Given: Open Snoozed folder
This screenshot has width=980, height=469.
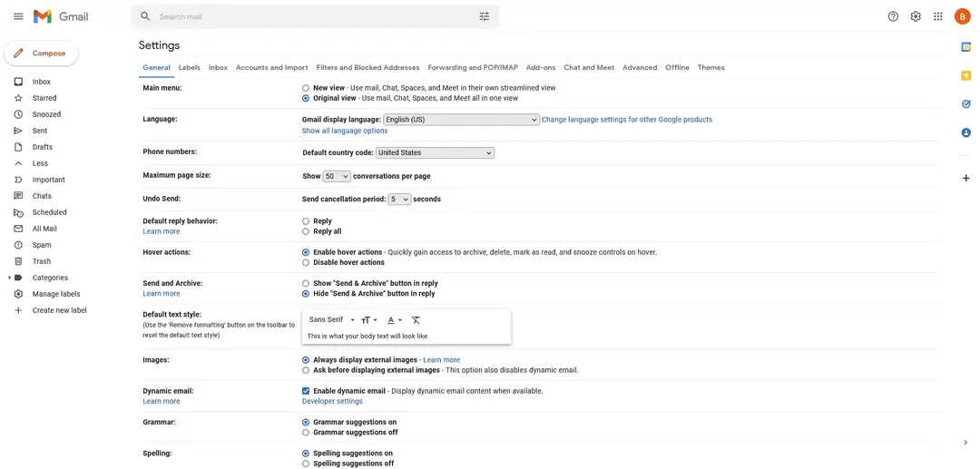Looking at the screenshot, I should pos(47,114).
